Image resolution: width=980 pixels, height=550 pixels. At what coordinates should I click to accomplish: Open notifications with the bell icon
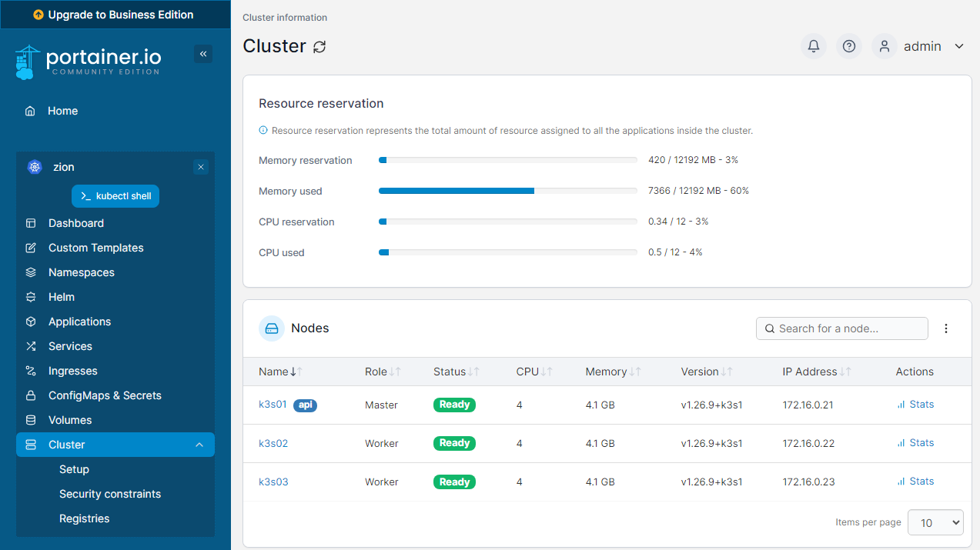pos(814,46)
